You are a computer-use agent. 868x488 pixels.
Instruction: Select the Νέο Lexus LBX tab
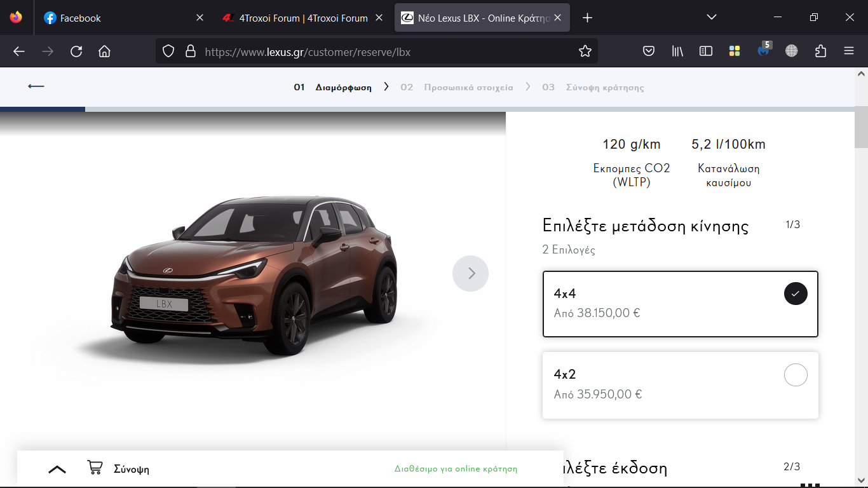482,18
